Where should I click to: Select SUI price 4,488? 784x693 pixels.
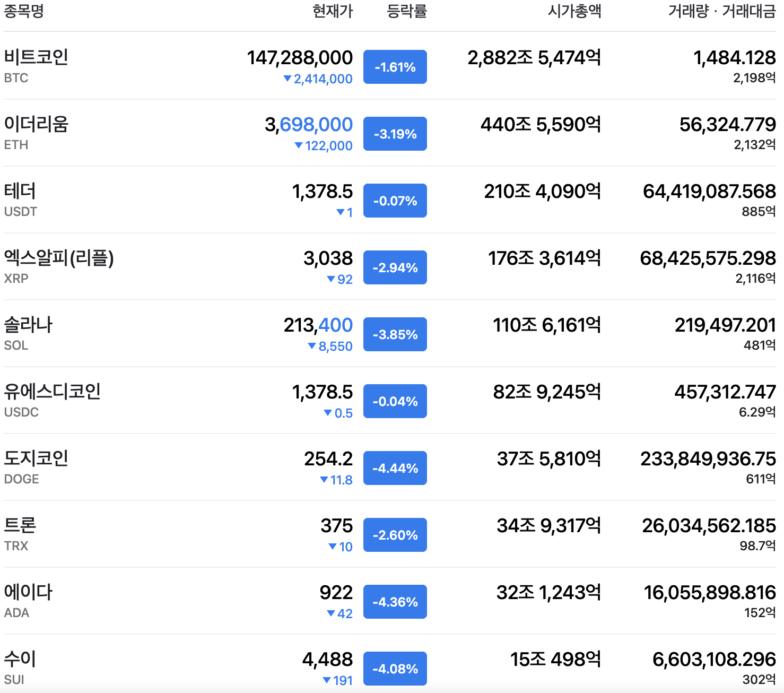point(327,659)
